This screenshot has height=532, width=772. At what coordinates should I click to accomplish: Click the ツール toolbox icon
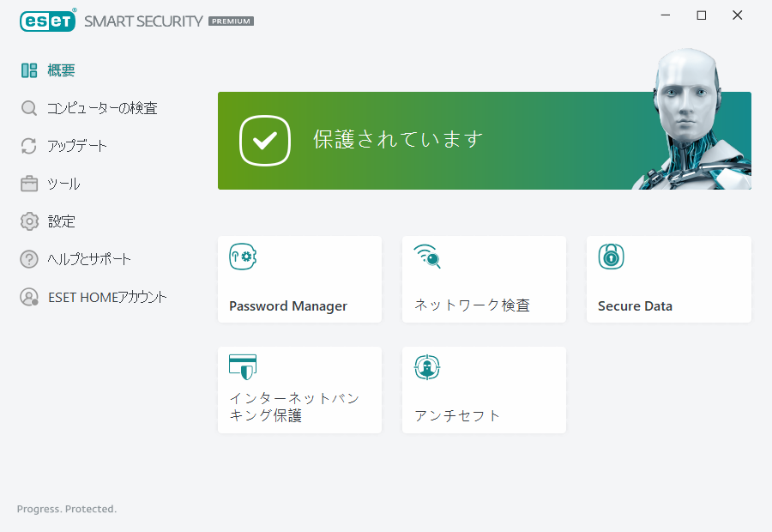pos(29,183)
